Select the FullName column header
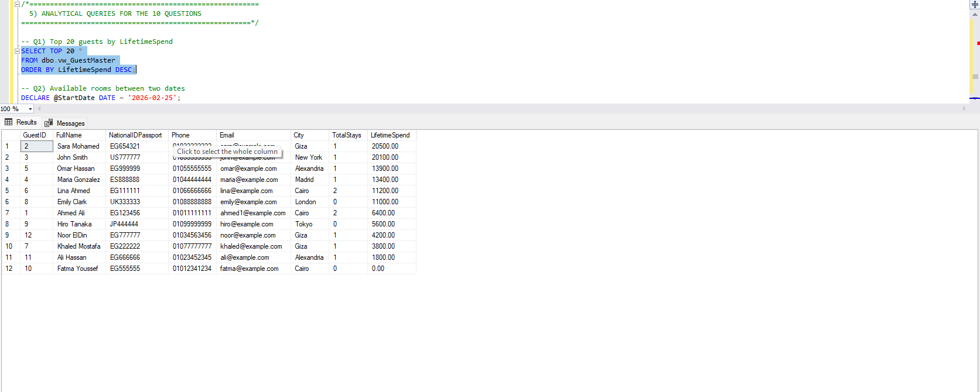 click(79, 135)
